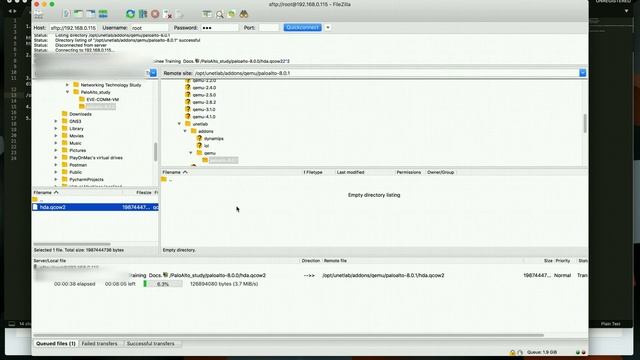Toggle the message log display icon
Screen dimensions: 640x360
66,14
